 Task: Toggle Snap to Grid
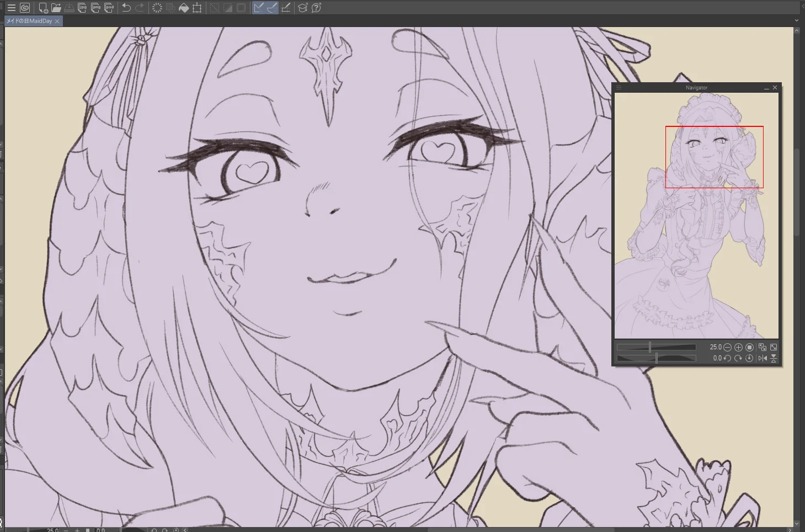coord(286,8)
